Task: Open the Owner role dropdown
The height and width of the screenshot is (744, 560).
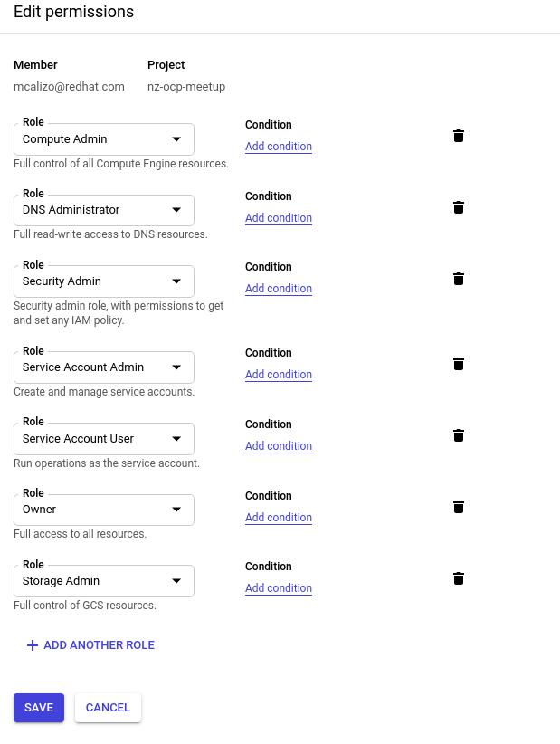Action: [104, 510]
